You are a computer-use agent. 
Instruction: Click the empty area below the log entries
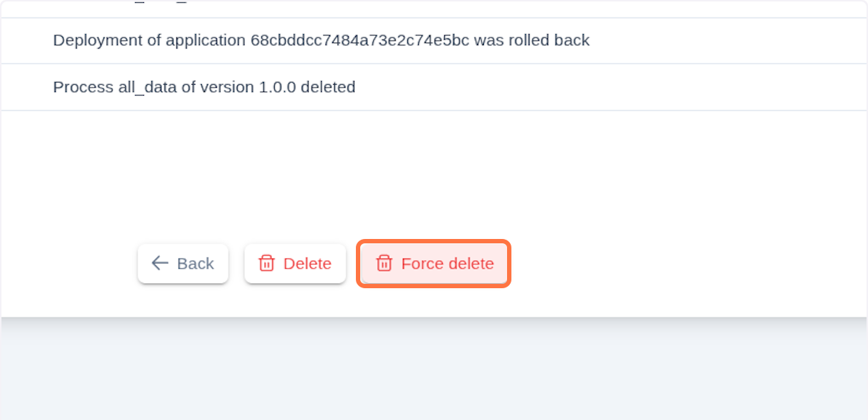(x=434, y=174)
